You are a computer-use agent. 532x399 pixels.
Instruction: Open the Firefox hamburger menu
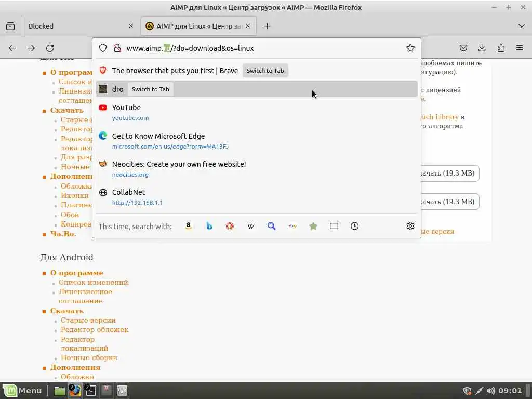pos(520,48)
